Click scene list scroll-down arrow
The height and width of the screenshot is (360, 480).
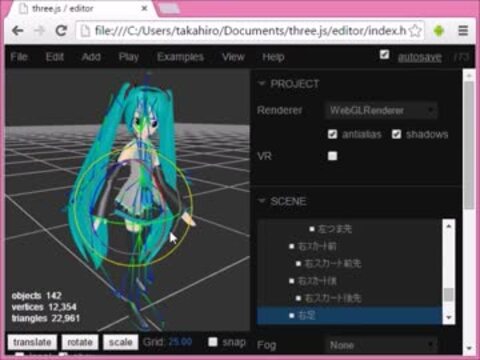pos(449,317)
